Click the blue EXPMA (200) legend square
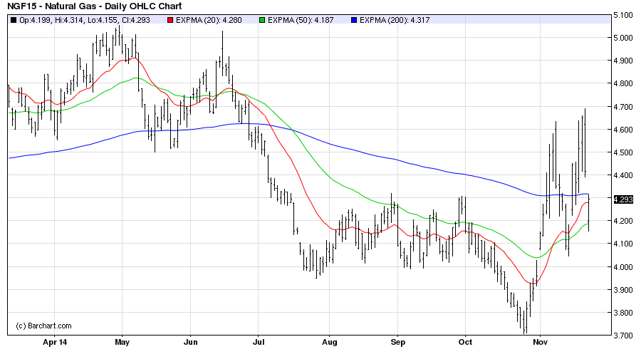Image resolution: width=641 pixels, height=364 pixels. click(355, 20)
